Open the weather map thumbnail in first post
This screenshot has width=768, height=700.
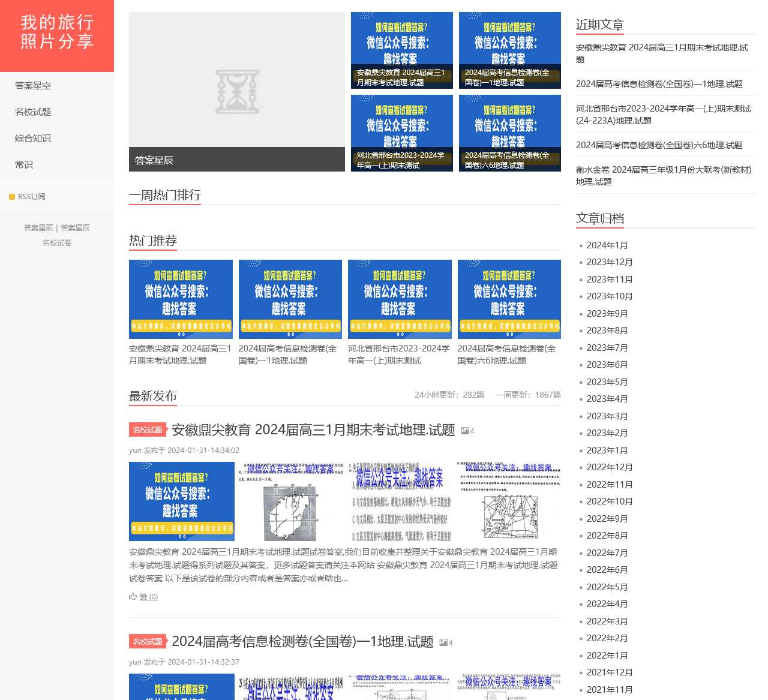pos(509,501)
